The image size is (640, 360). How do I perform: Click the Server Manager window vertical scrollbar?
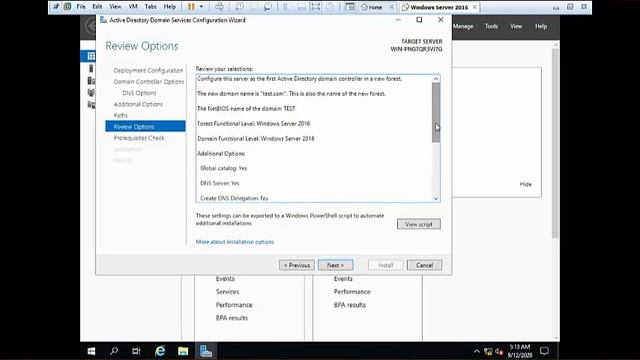(555, 143)
